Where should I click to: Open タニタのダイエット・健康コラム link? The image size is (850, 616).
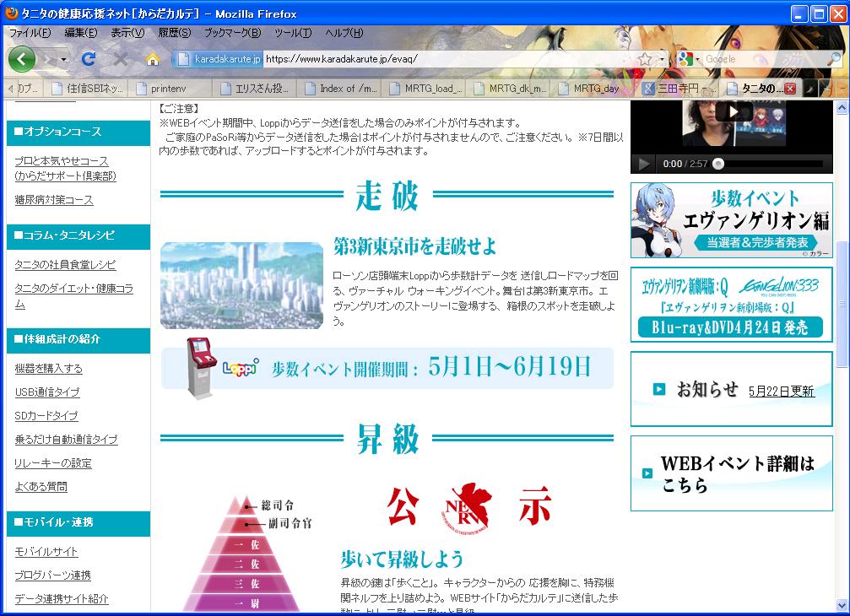[x=73, y=296]
